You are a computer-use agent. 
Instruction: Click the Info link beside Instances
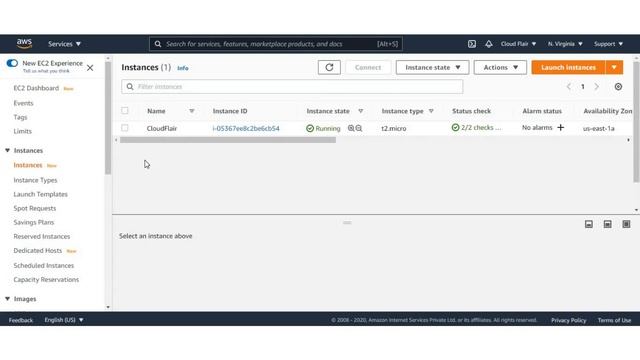pyautogui.click(x=182, y=68)
